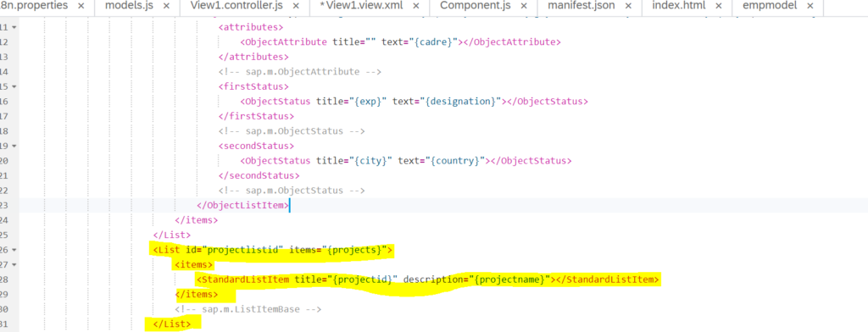868x332 pixels.
Task: Click gutter line number 28
Action: tap(4, 280)
